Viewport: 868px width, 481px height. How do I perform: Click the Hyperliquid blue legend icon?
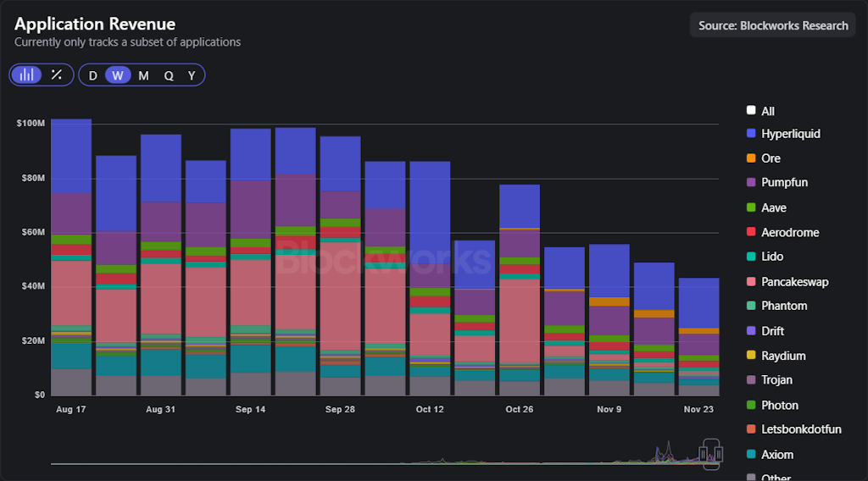[x=751, y=134]
